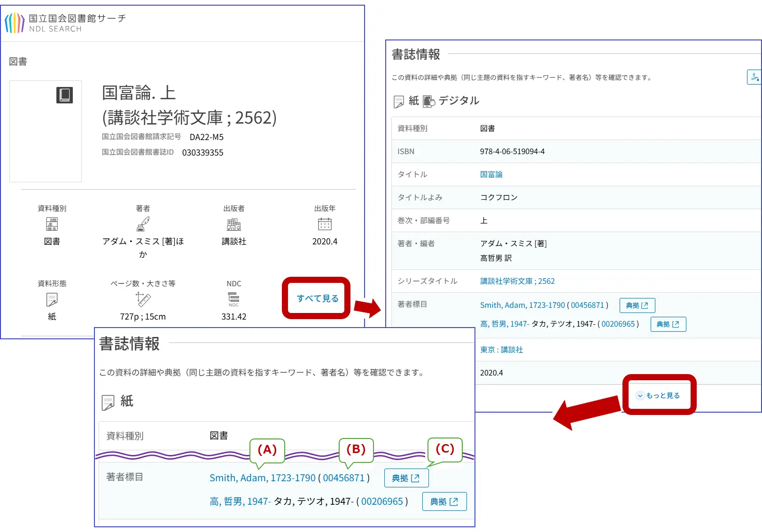This screenshot has height=532, width=762.
Task: Click 典拠 button beside authority ID 00456871
Action: coord(637,305)
